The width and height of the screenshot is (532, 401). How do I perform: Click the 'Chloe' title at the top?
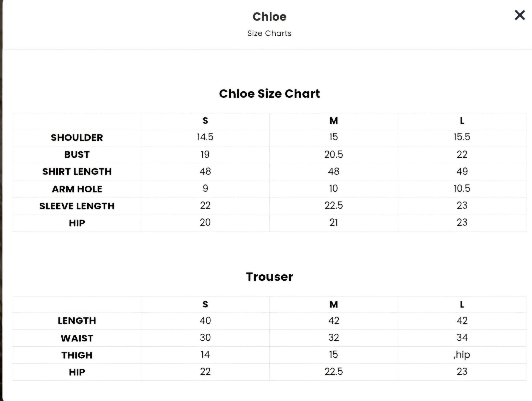(269, 17)
